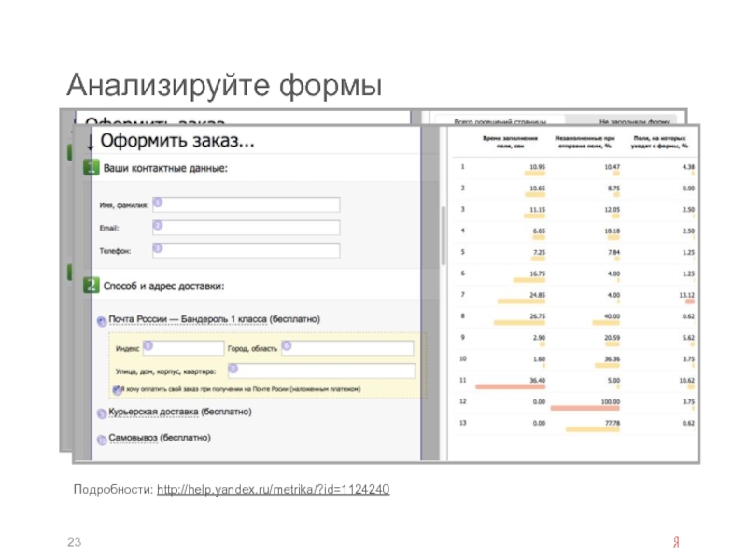Click value 77.78 in row 13
The image size is (747, 560).
point(613,424)
